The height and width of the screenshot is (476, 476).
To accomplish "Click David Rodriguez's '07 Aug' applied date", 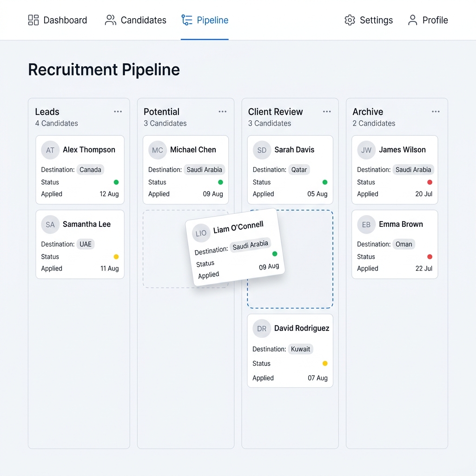I will (x=317, y=378).
